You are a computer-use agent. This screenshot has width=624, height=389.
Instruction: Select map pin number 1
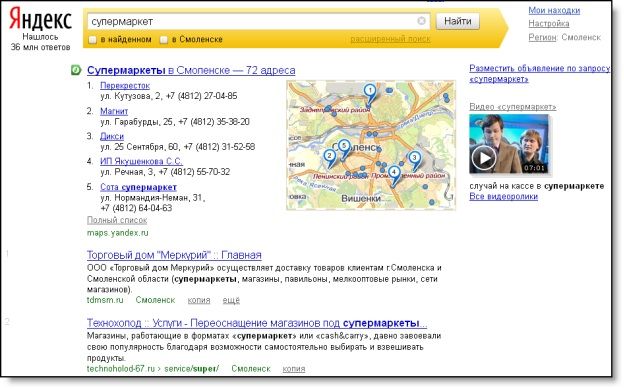(370, 93)
